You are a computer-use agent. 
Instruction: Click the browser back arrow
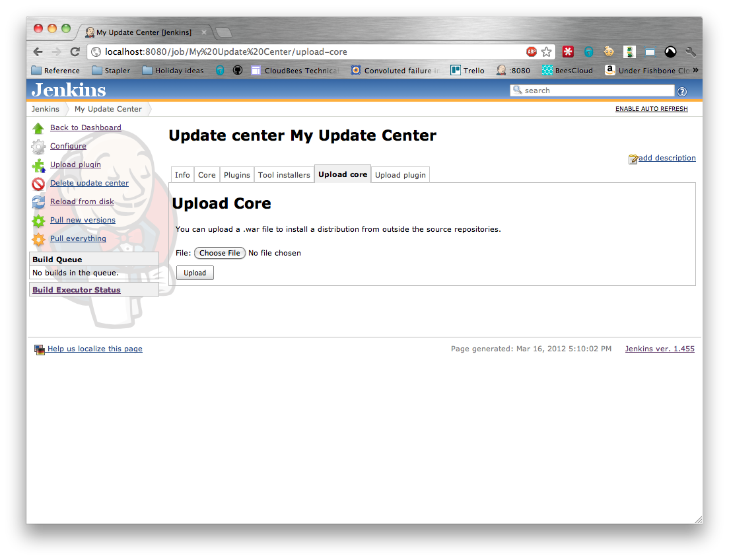38,52
